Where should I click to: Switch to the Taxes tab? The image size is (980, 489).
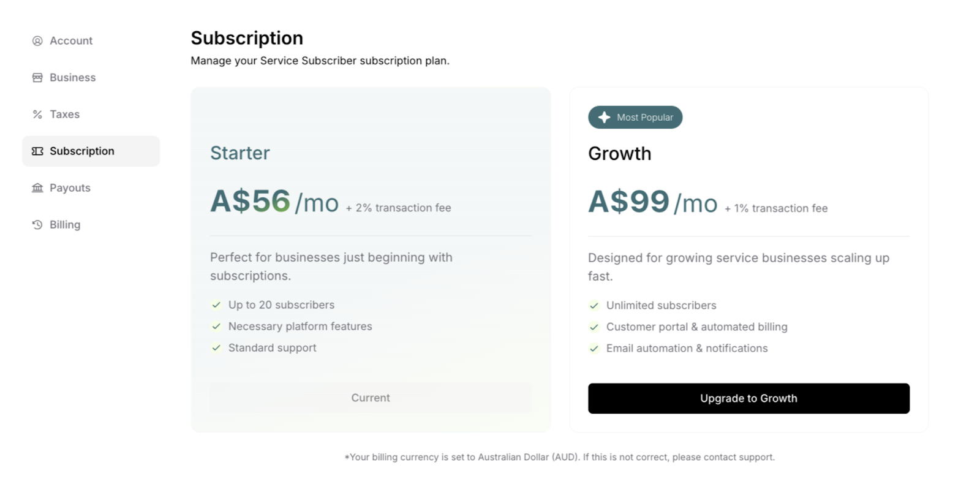[x=64, y=115]
